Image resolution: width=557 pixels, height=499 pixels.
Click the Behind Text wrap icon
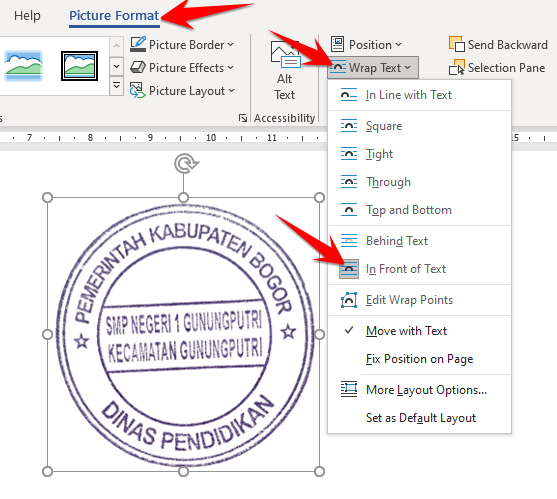349,241
